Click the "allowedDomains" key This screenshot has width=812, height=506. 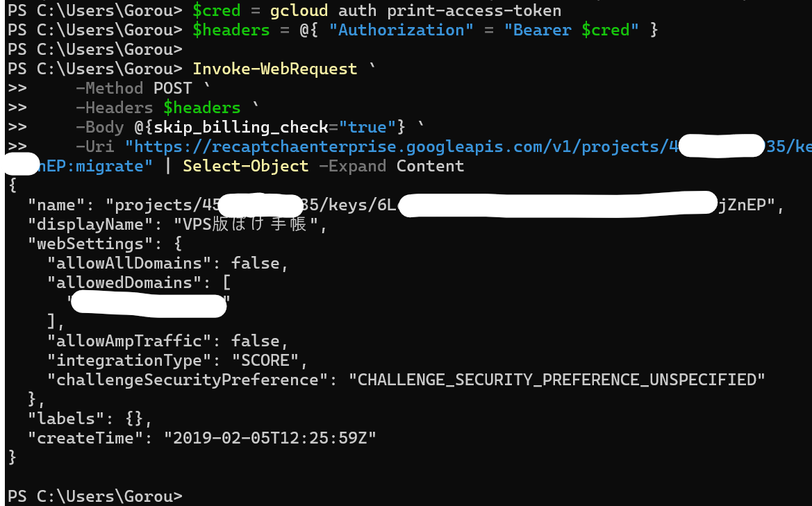coord(124,282)
